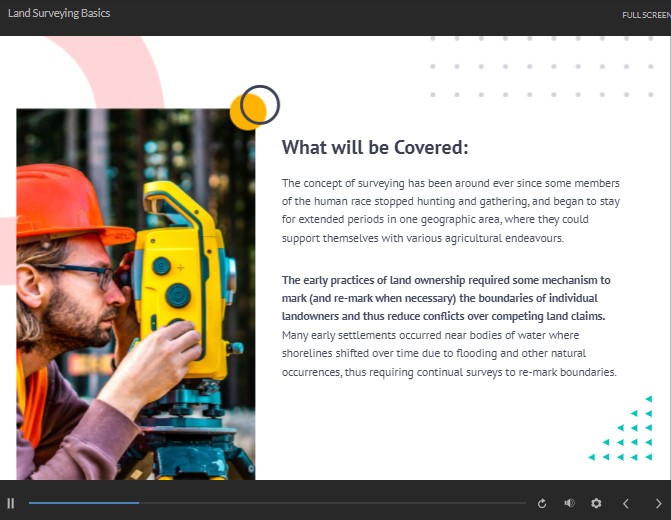671x520 pixels.
Task: Click the Land Surveying Basics title
Action: point(59,13)
